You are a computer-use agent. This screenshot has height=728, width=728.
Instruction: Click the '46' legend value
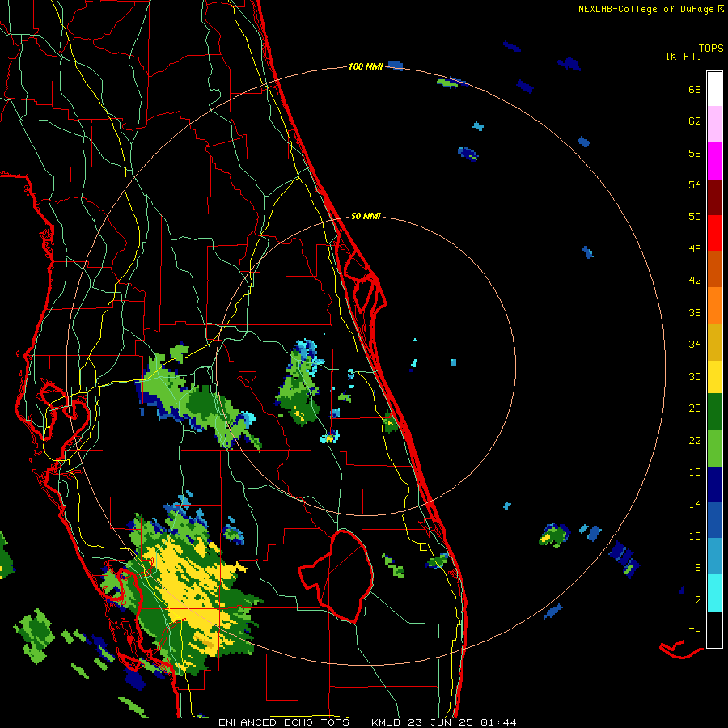pos(695,249)
